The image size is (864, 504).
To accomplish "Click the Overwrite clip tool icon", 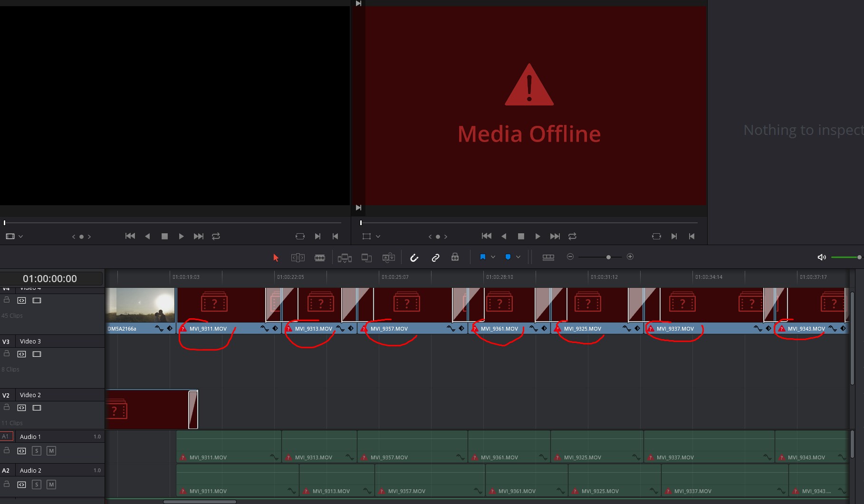I will [366, 257].
